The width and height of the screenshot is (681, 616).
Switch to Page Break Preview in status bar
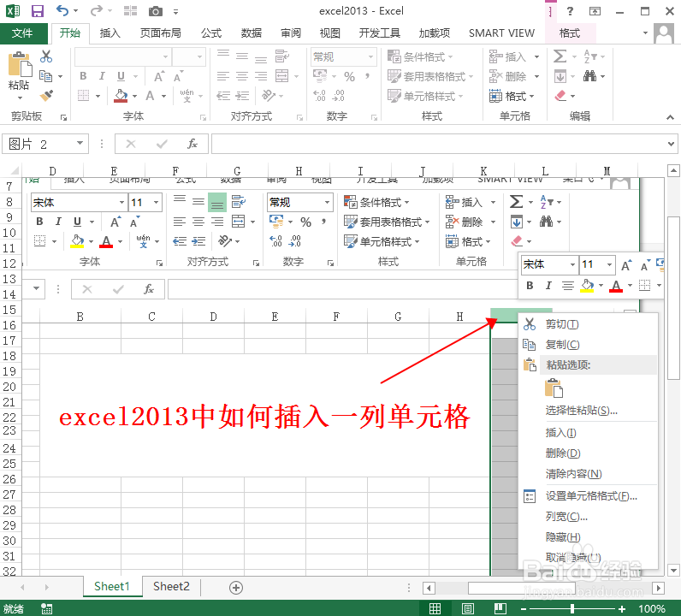point(500,609)
